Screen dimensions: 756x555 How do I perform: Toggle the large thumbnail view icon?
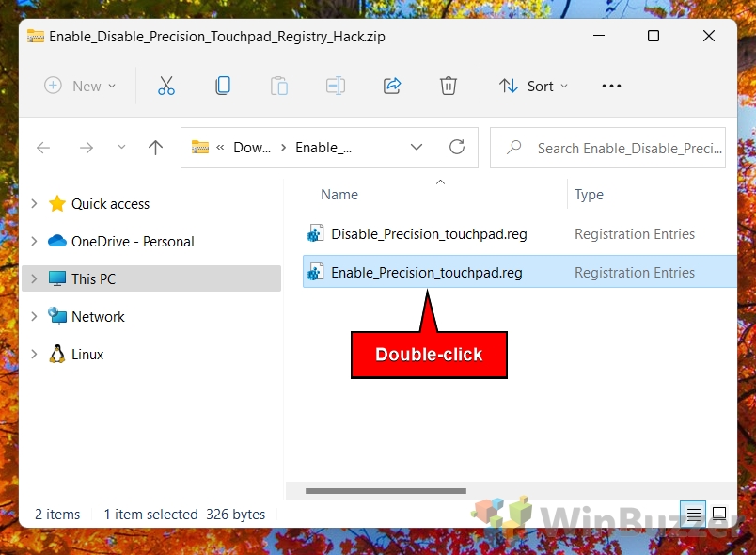pyautogui.click(x=719, y=514)
